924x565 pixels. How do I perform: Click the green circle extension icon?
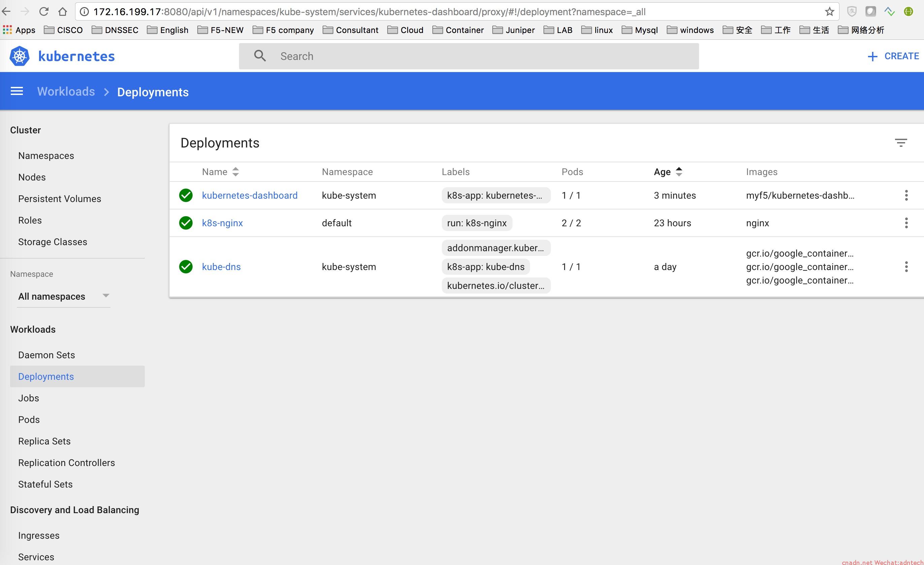pyautogui.click(x=908, y=12)
